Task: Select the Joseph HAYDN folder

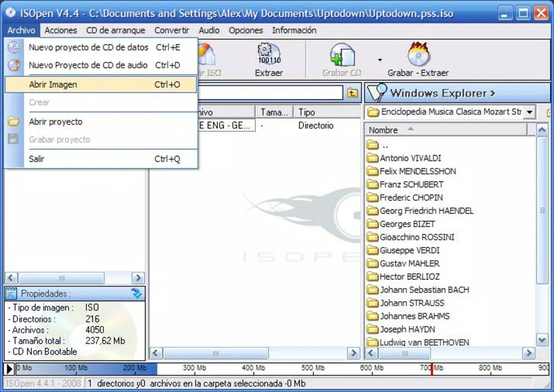Action: coord(401,329)
